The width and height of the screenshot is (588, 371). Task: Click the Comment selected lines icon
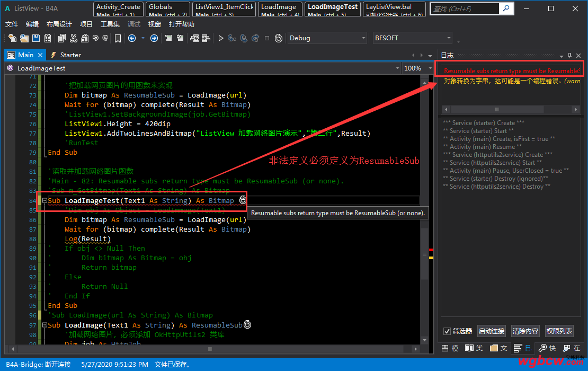click(168, 38)
